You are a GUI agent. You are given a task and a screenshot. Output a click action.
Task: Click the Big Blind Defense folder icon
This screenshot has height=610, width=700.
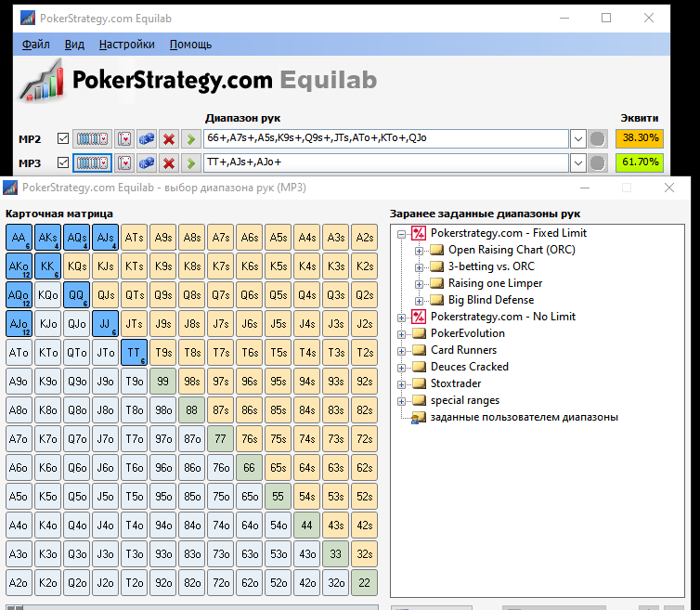click(x=436, y=300)
